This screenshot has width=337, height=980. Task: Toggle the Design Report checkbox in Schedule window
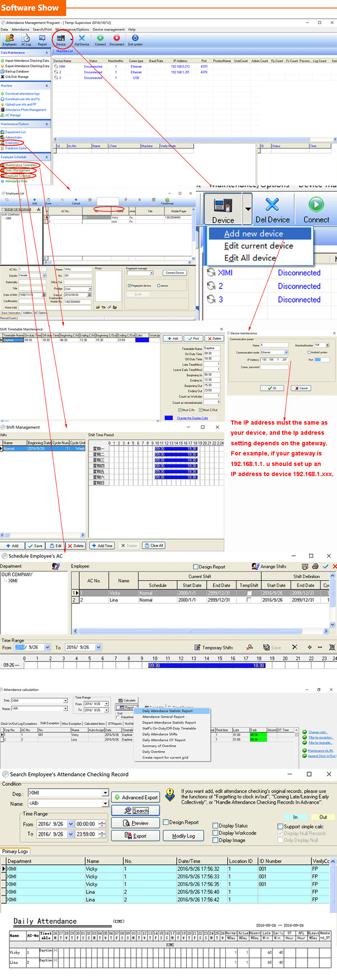(x=195, y=567)
